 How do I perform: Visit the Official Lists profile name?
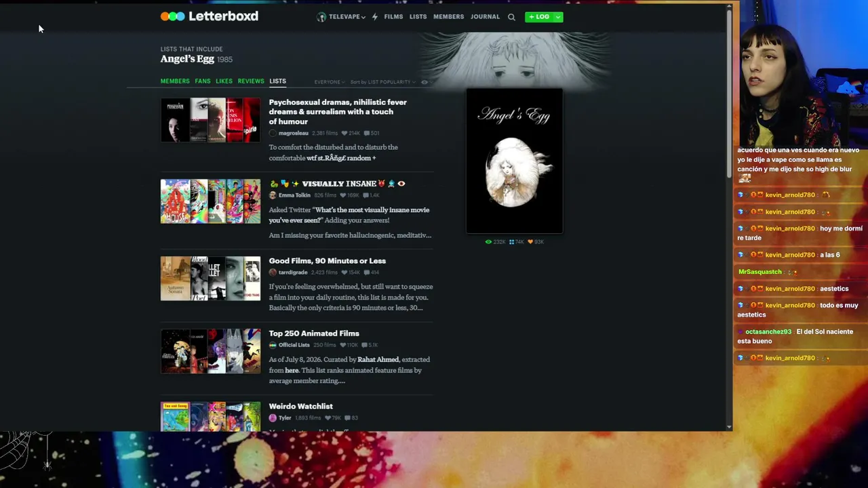(x=294, y=345)
